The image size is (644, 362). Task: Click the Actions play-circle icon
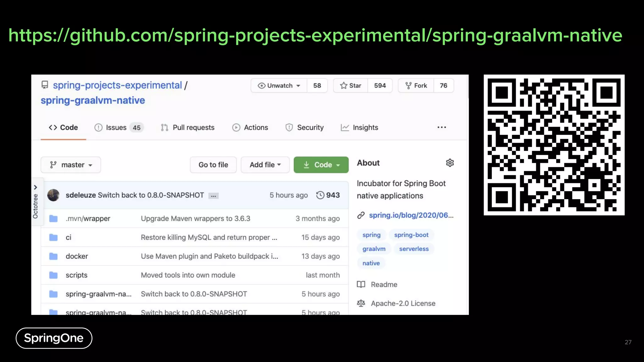click(236, 128)
